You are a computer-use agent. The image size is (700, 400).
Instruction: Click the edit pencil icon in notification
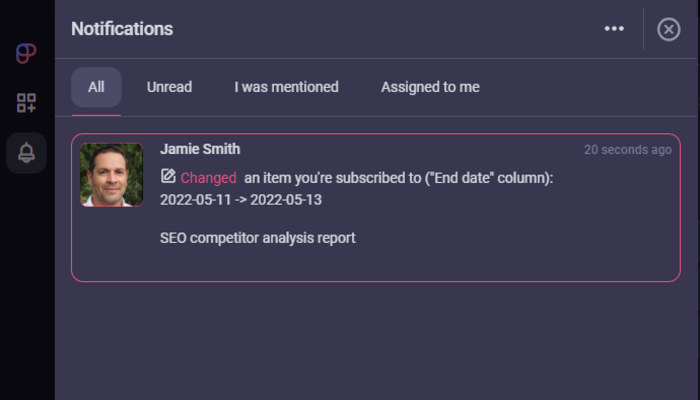168,177
